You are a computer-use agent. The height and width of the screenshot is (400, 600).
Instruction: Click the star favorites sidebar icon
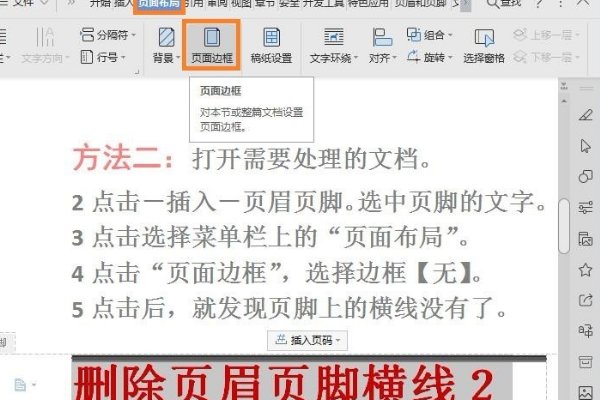tap(585, 270)
